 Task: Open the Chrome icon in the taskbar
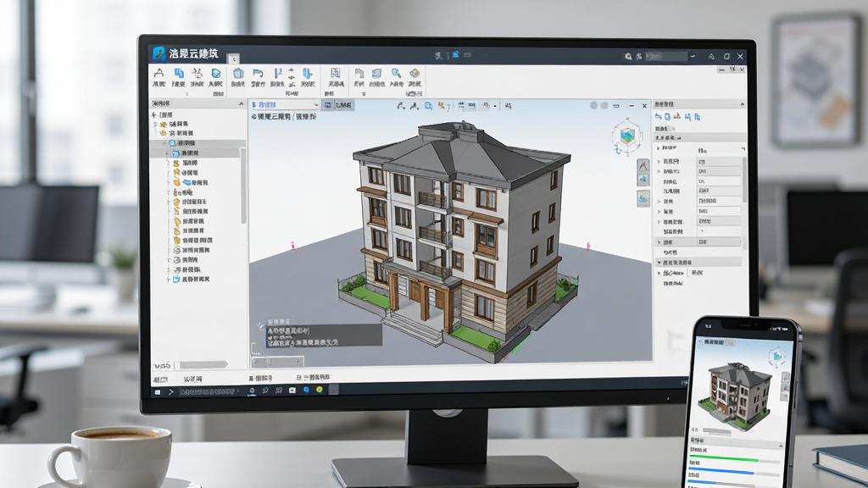(320, 390)
